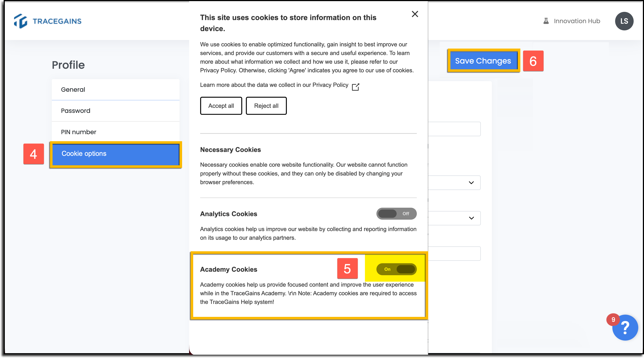644x358 pixels.
Task: Click the Innovation Hub flask icon
Action: click(546, 21)
